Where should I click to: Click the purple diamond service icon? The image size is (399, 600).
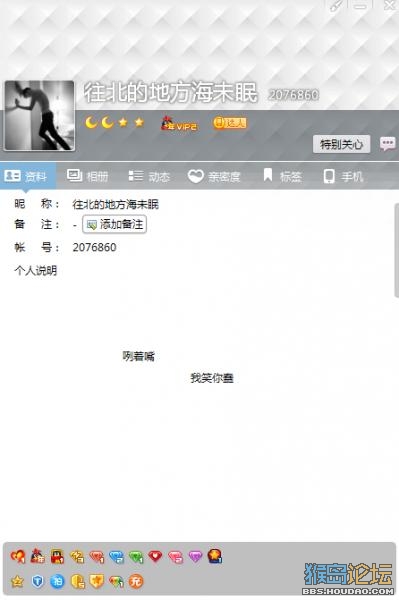click(195, 556)
